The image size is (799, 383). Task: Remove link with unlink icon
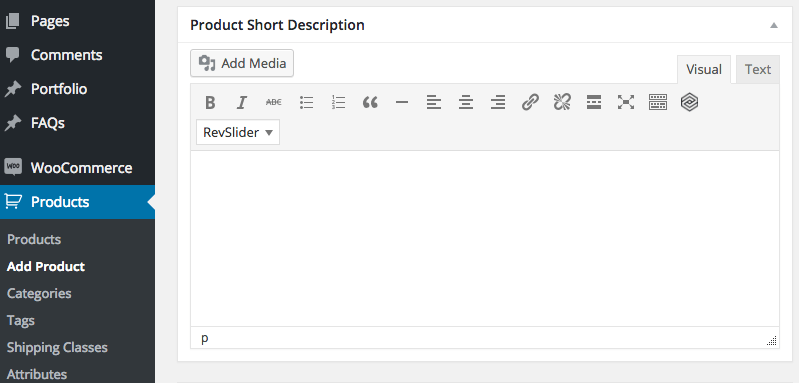click(562, 102)
